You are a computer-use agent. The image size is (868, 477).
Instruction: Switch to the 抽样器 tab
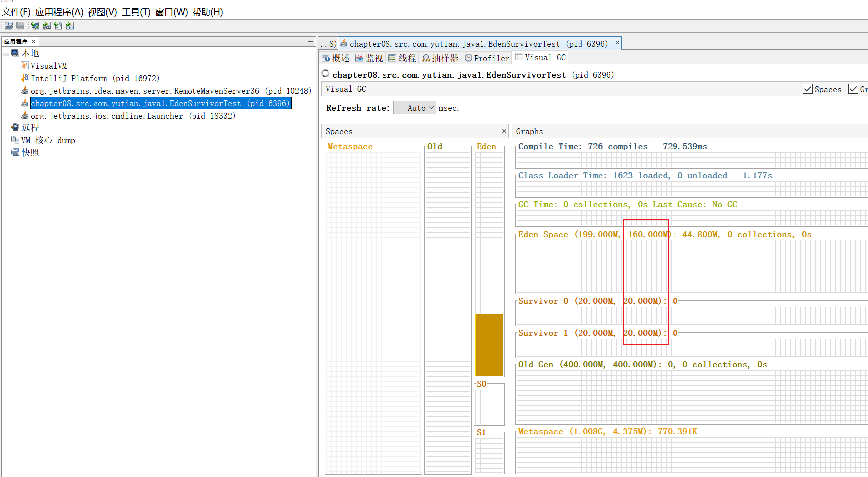(x=440, y=58)
